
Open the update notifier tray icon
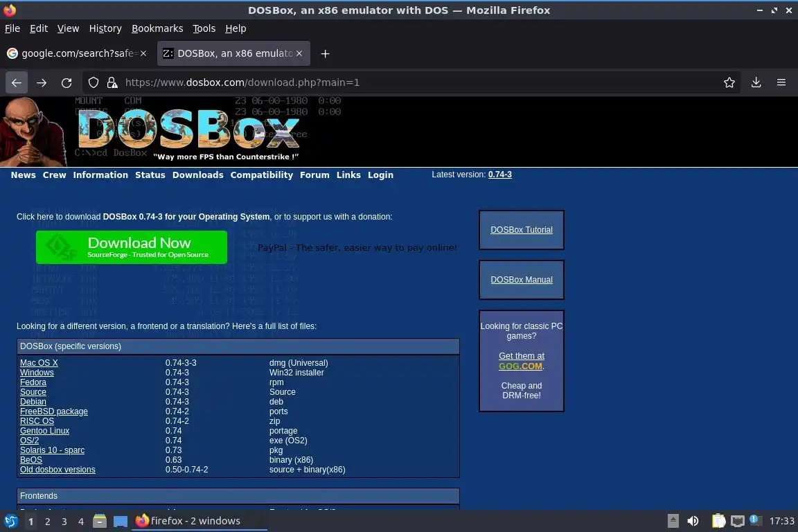click(x=756, y=520)
